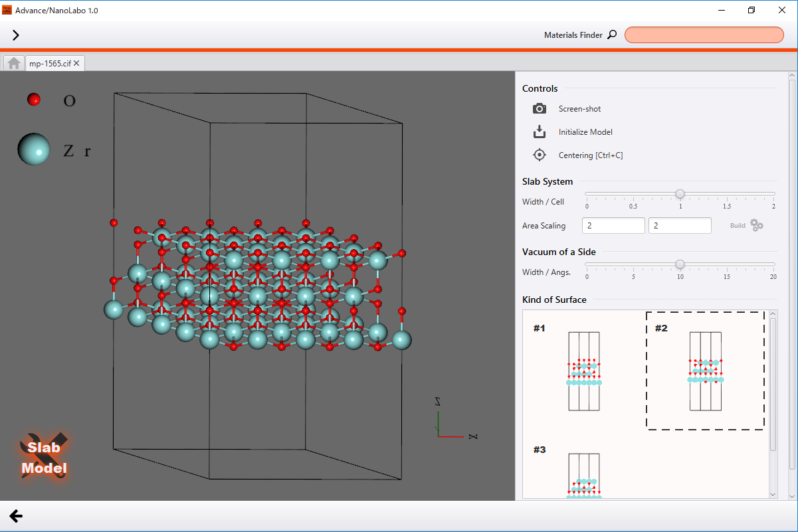Viewport: 798px width, 532px height.
Task: Click the Initialize Model download icon
Action: pos(540,132)
